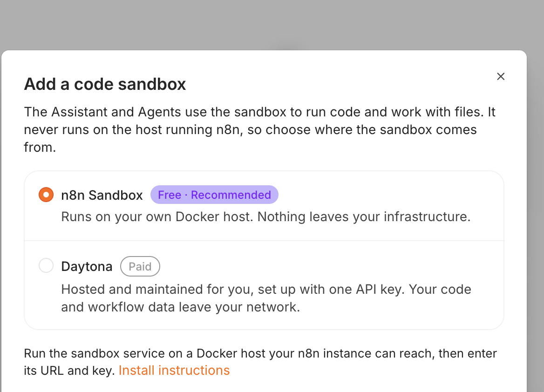The image size is (544, 392).
Task: Click the 'Runs on your own Docker host' description
Action: pyautogui.click(x=266, y=217)
